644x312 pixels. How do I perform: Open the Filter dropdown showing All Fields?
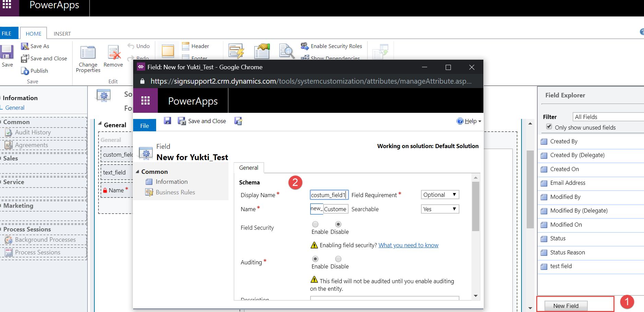click(x=608, y=117)
